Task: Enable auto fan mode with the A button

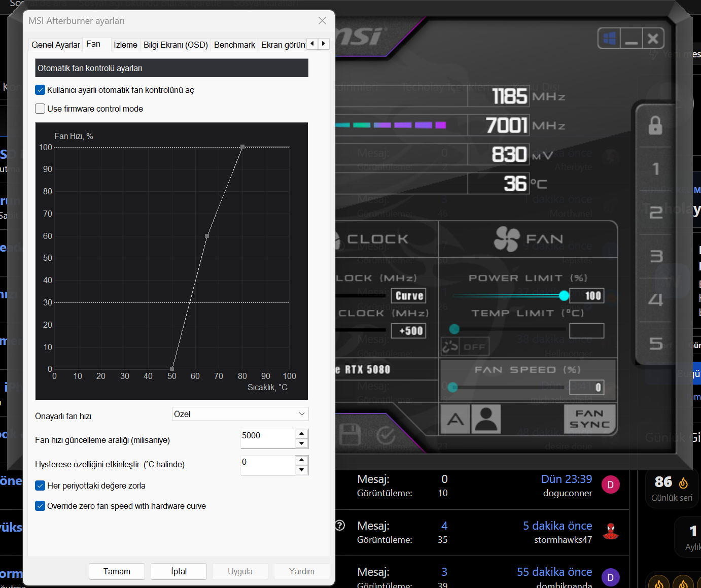Action: (455, 419)
